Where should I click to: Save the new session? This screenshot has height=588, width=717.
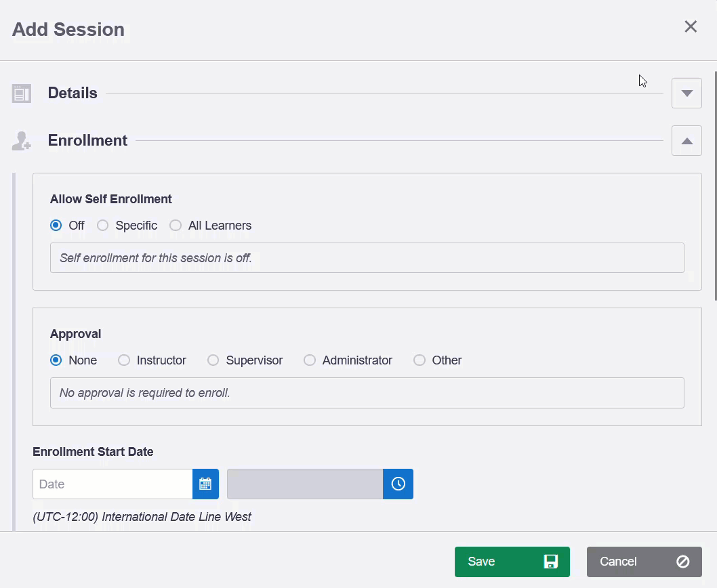pyautogui.click(x=501, y=561)
